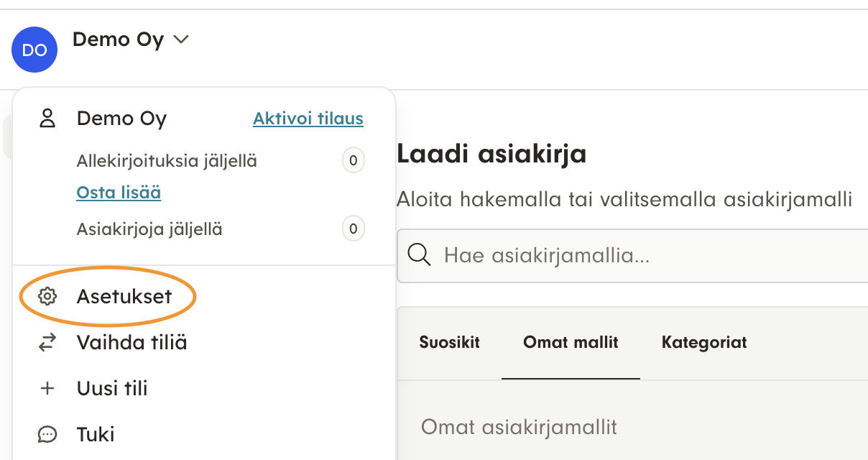Click the Allekirjoituksia jäljellä count badge
The image size is (868, 460).
(353, 161)
